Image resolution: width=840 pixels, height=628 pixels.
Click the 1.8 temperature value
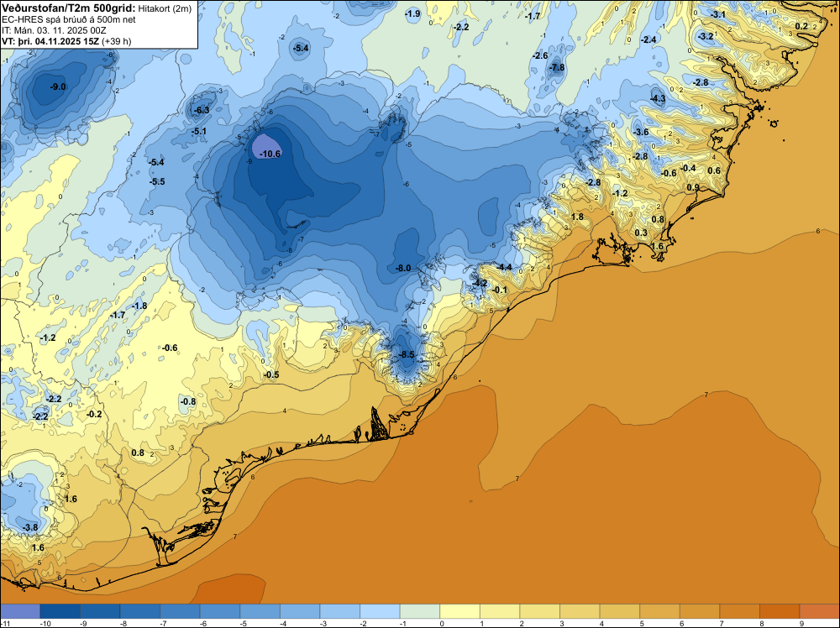click(577, 217)
